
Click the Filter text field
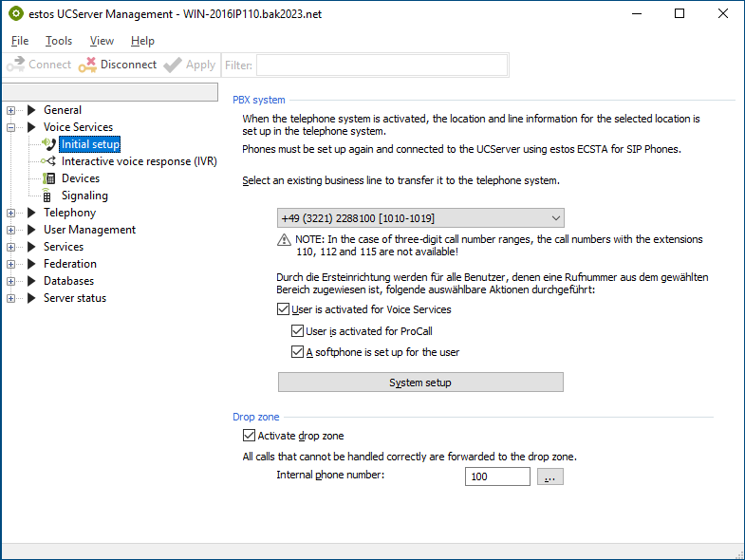coord(382,65)
